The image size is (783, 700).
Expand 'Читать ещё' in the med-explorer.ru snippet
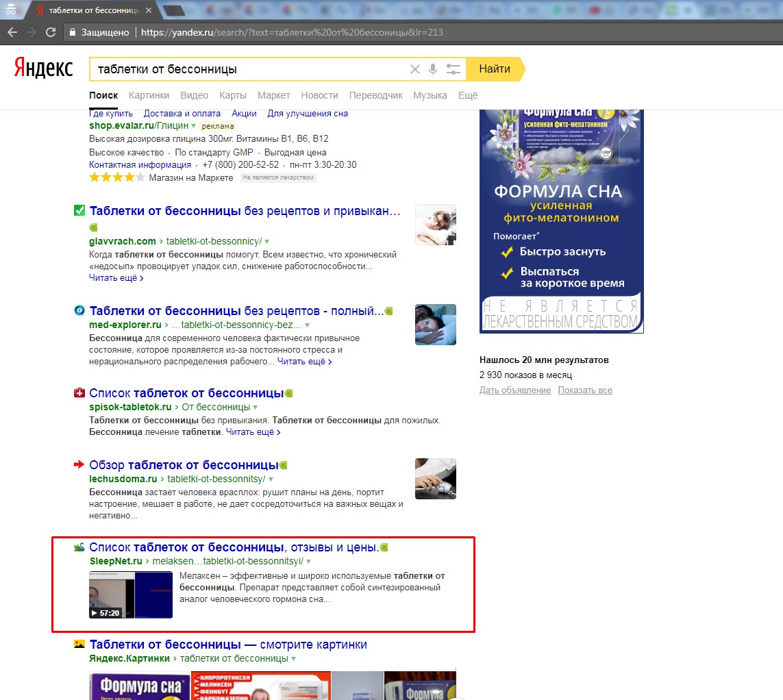coord(304,362)
